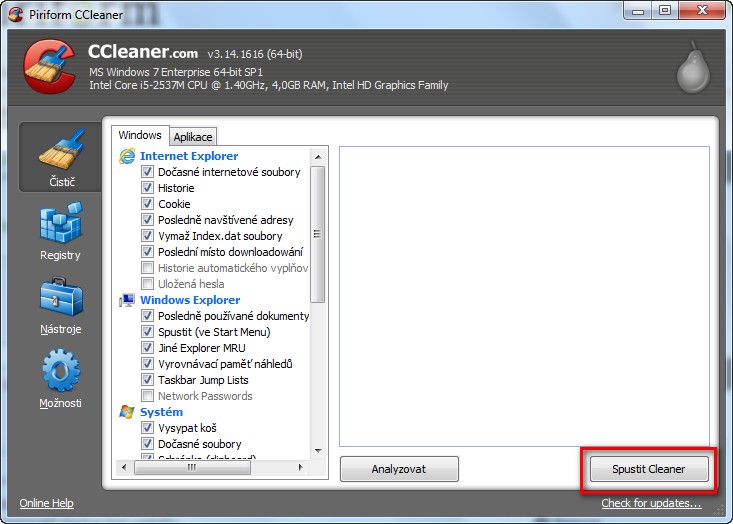This screenshot has width=733, height=524.
Task: Select the Systém group heading
Action: point(161,412)
